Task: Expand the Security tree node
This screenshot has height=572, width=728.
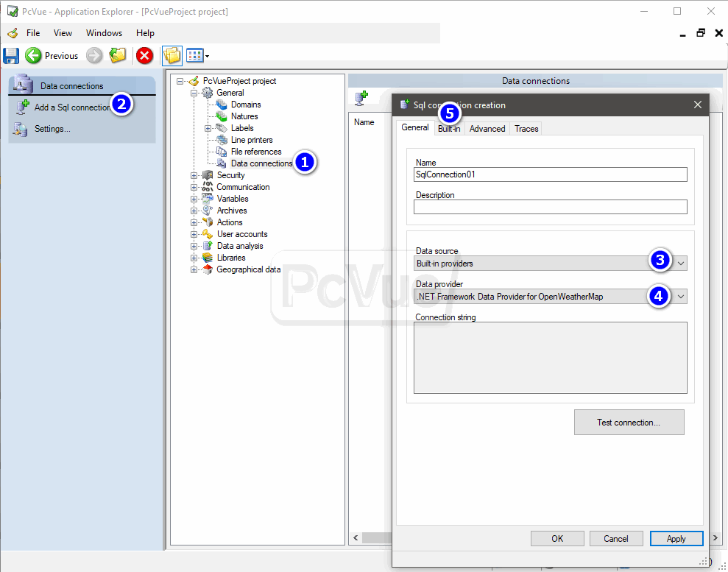Action: (x=193, y=174)
